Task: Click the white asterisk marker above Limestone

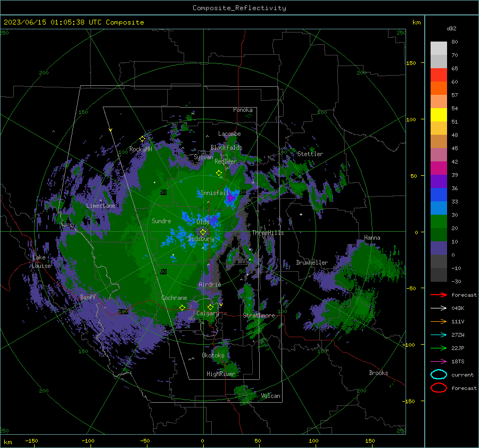Action: pyautogui.click(x=101, y=201)
